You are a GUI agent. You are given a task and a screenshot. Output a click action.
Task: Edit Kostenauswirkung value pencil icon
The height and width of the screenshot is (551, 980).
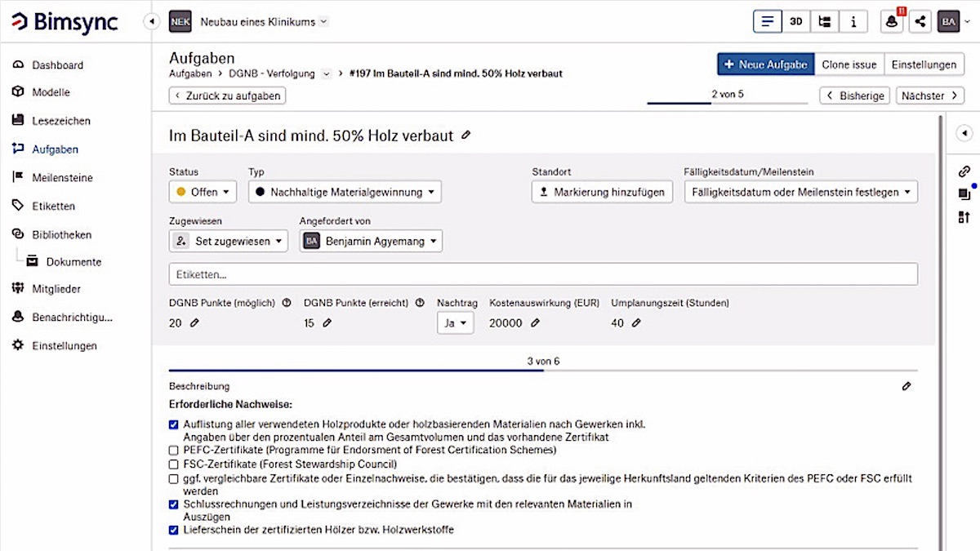click(535, 323)
